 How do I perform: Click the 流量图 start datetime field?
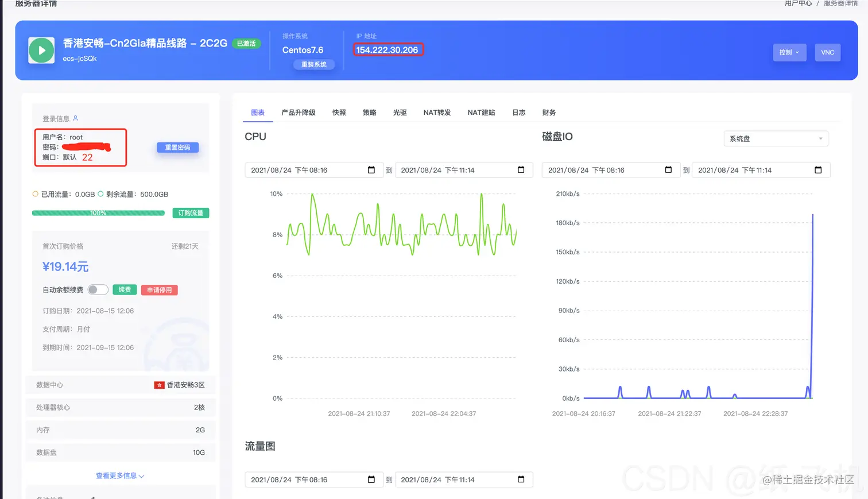tap(314, 479)
